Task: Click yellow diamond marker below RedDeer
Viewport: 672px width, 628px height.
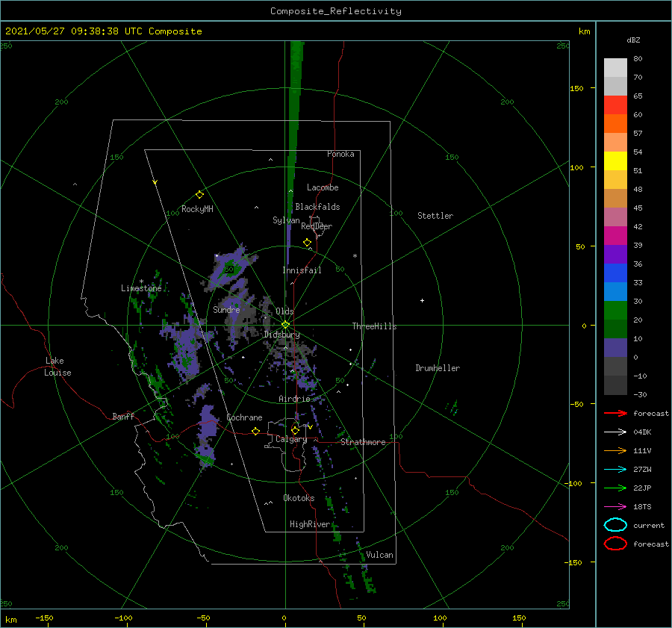Action: pos(307,243)
